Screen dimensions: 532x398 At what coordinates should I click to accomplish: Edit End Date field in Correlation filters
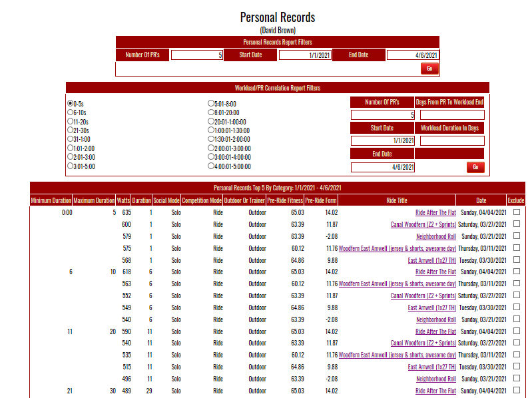[x=382, y=167]
